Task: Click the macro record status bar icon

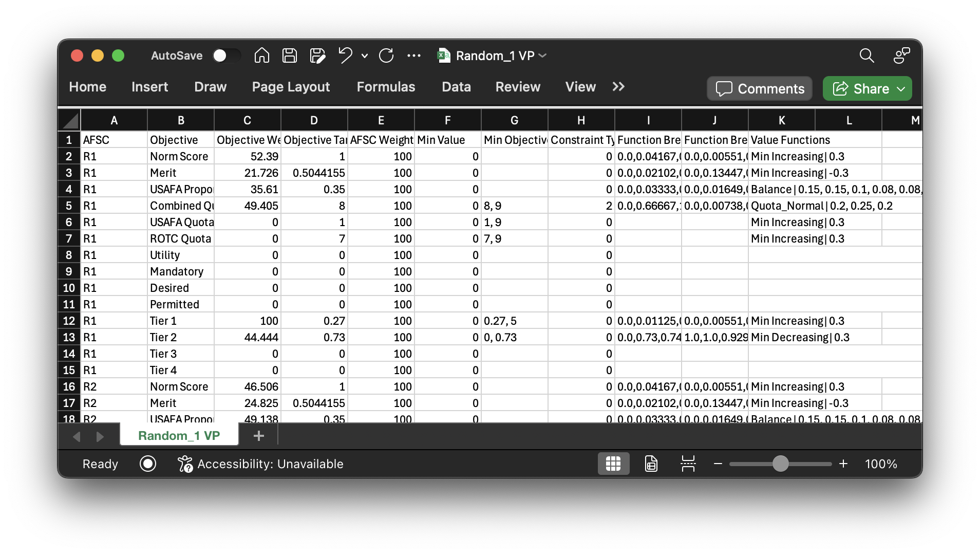Action: [148, 464]
